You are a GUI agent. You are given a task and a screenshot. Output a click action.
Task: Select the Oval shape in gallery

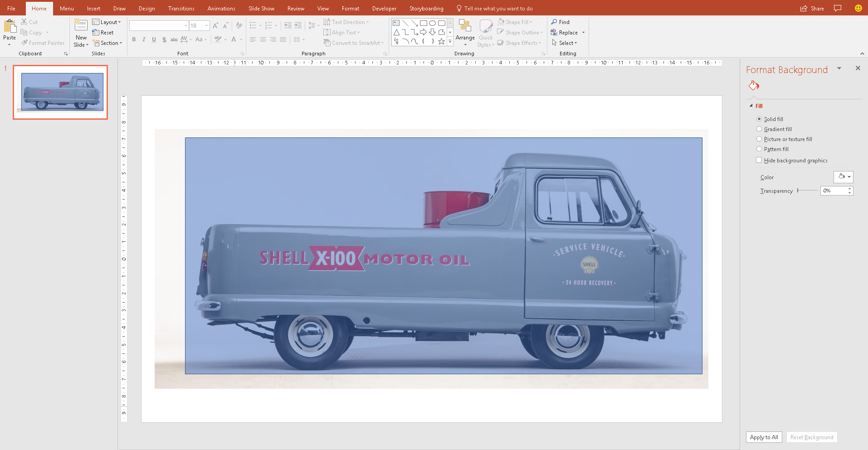432,23
